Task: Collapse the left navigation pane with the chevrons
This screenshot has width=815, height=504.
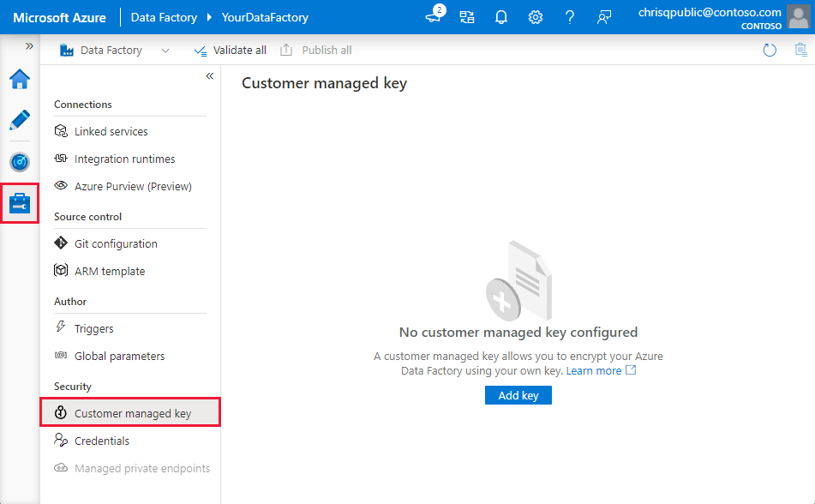Action: click(209, 76)
